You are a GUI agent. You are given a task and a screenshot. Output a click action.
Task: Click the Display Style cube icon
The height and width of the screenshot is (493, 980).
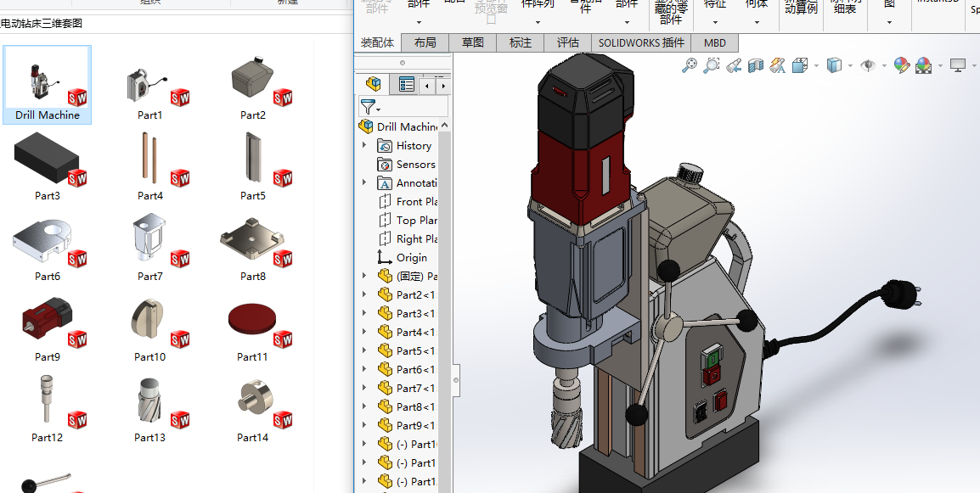(835, 65)
